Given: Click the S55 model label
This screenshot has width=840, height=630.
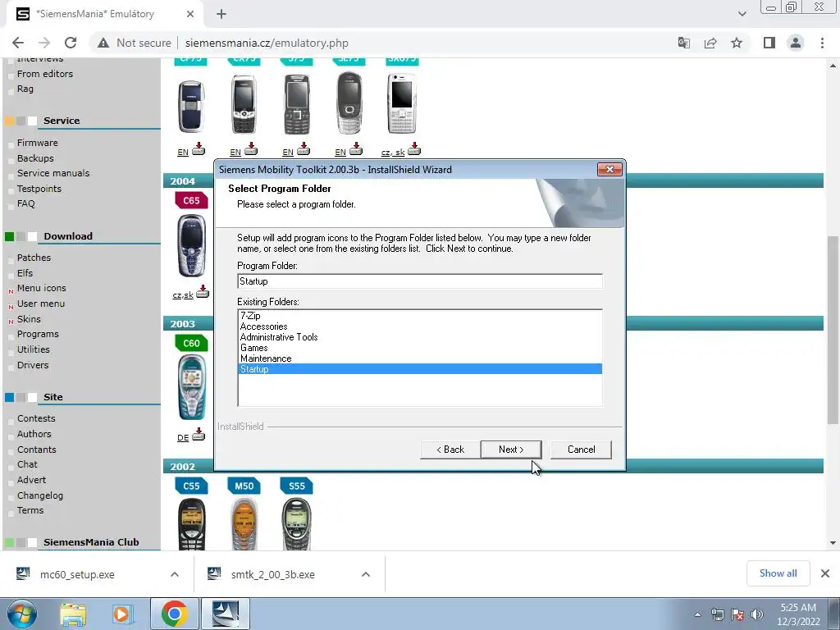Looking at the screenshot, I should pyautogui.click(x=296, y=486).
